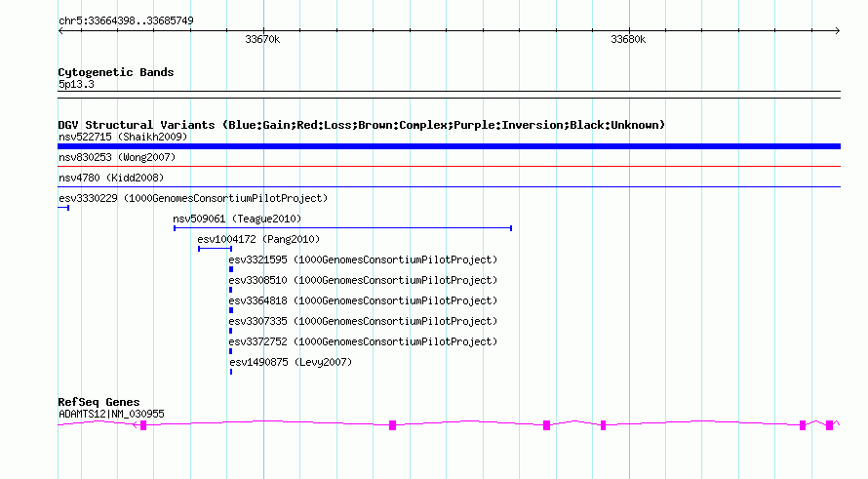Open variant label esv3372752

pyautogui.click(x=363, y=341)
